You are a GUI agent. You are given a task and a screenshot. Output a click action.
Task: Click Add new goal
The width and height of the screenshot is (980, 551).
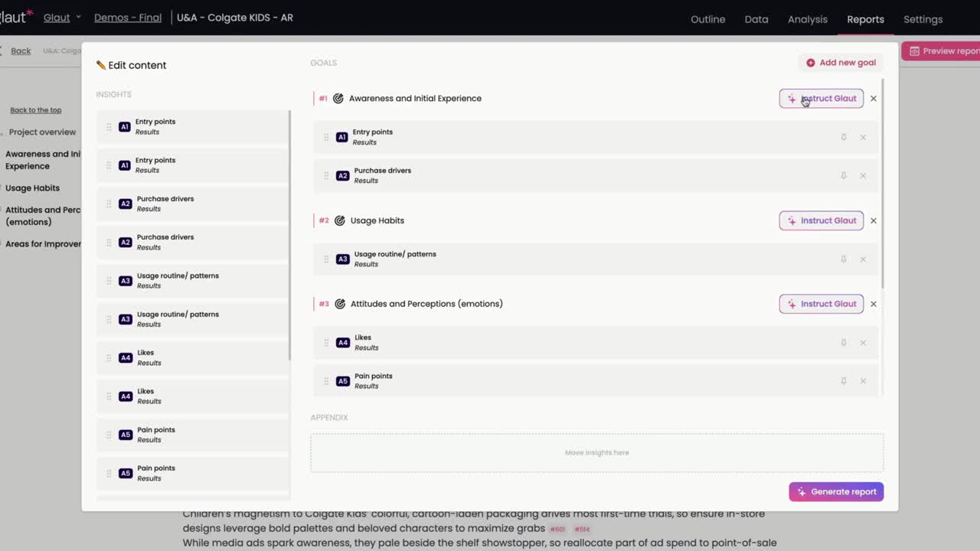[x=841, y=63]
